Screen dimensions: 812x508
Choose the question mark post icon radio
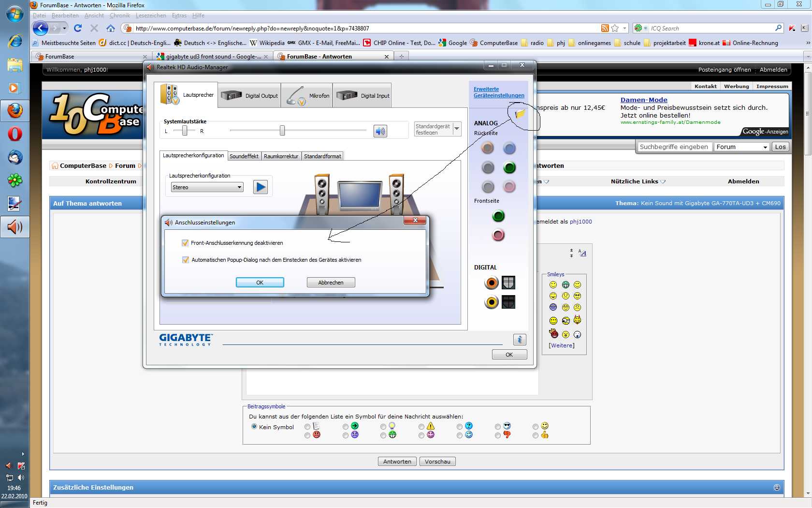(460, 427)
